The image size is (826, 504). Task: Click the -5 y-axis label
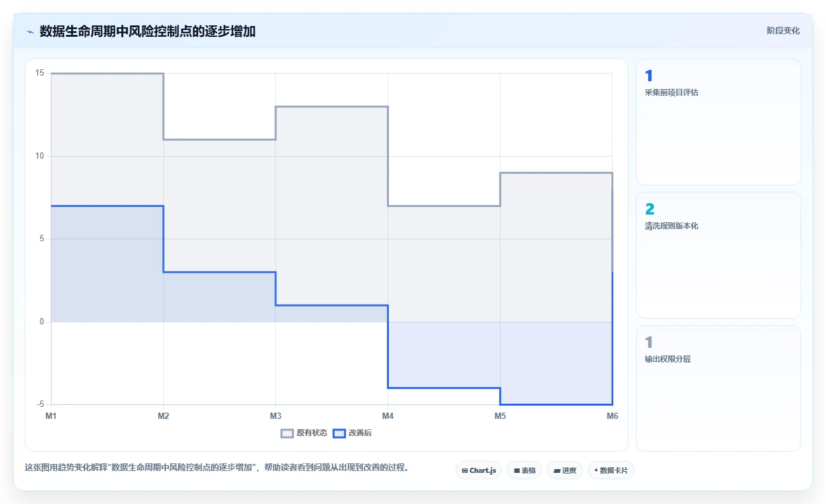coord(40,404)
